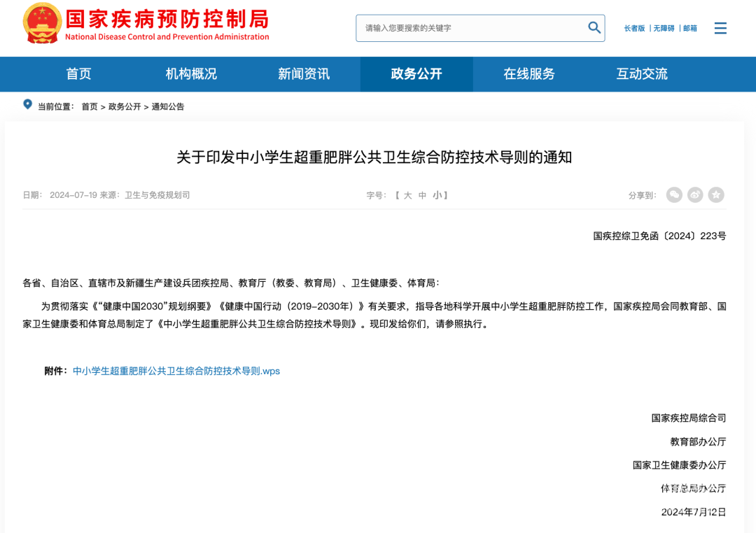Focus the keyword search input field
Image resolution: width=756 pixels, height=533 pixels.
point(469,28)
